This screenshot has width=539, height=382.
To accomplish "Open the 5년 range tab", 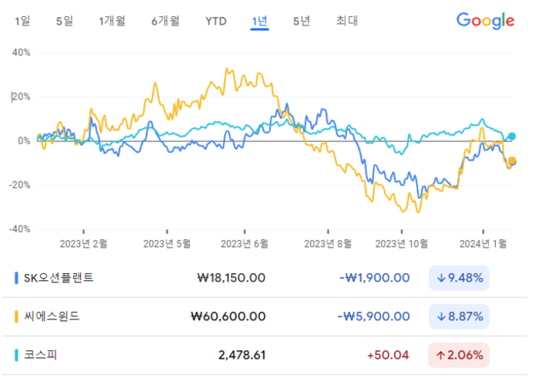I will click(301, 21).
